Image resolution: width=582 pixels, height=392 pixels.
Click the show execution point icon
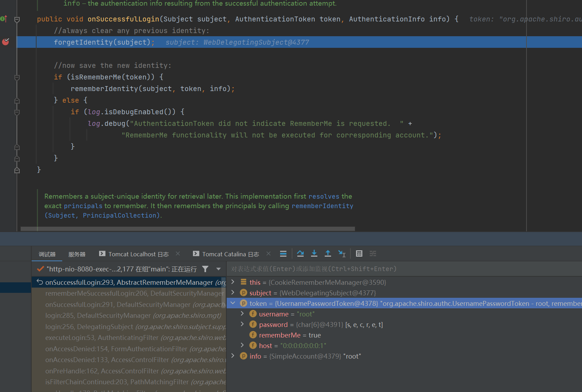tap(283, 253)
